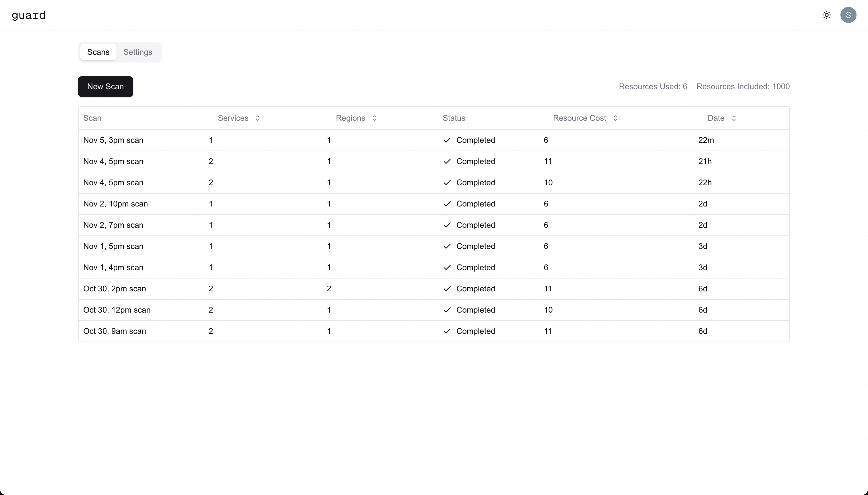Sort by Services column arrows
The image size is (868, 495).
[257, 118]
